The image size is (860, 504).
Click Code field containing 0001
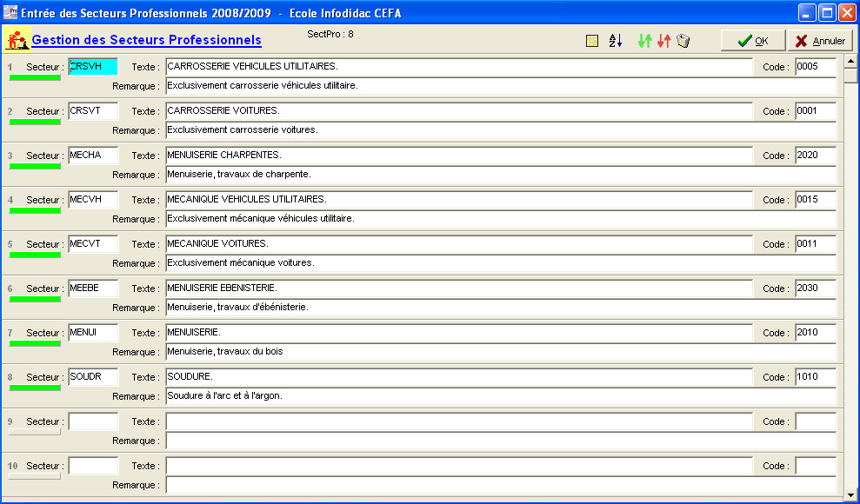[x=816, y=111]
